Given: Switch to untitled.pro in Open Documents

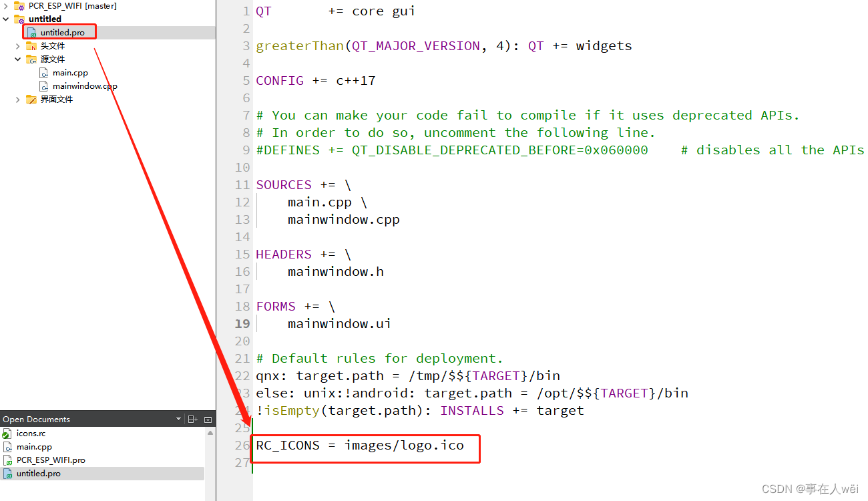Looking at the screenshot, I should pos(39,474).
